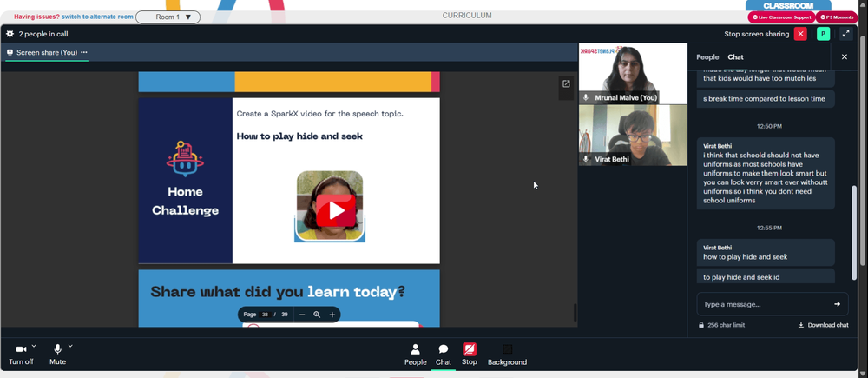868x378 pixels.
Task: Expand microphone options chevron
Action: pyautogui.click(x=70, y=346)
